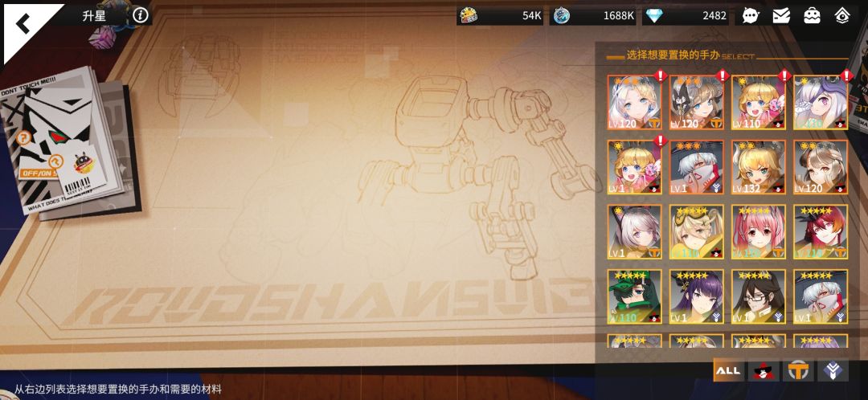
Task: Select the beige-haired two-star Lv.120 figure
Action: tap(821, 167)
